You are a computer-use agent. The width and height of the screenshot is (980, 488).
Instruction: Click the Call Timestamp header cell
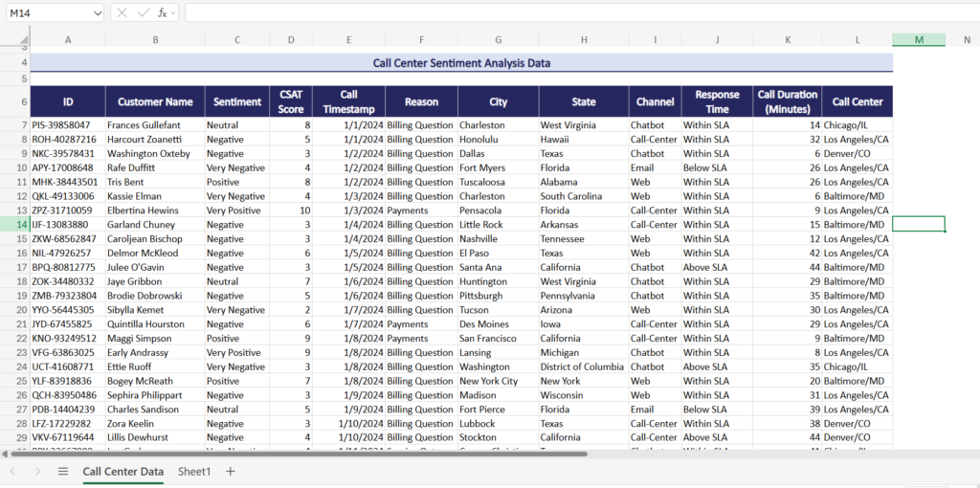(348, 101)
